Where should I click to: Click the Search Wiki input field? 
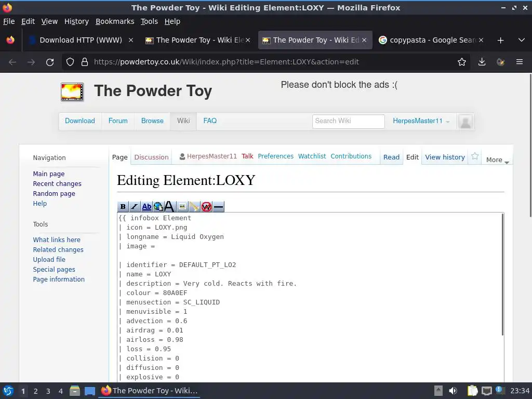349,121
